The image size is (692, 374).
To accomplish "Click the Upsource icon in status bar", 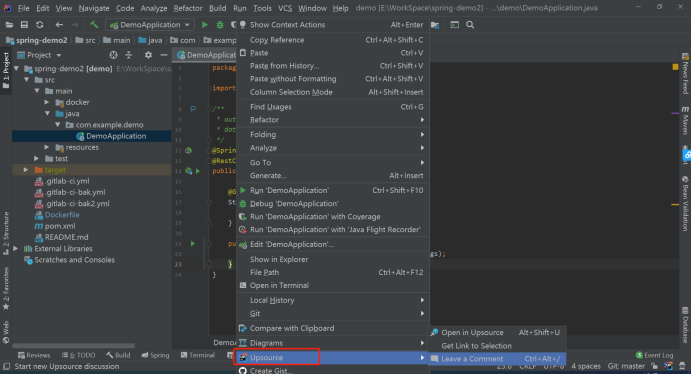I will (x=669, y=366).
